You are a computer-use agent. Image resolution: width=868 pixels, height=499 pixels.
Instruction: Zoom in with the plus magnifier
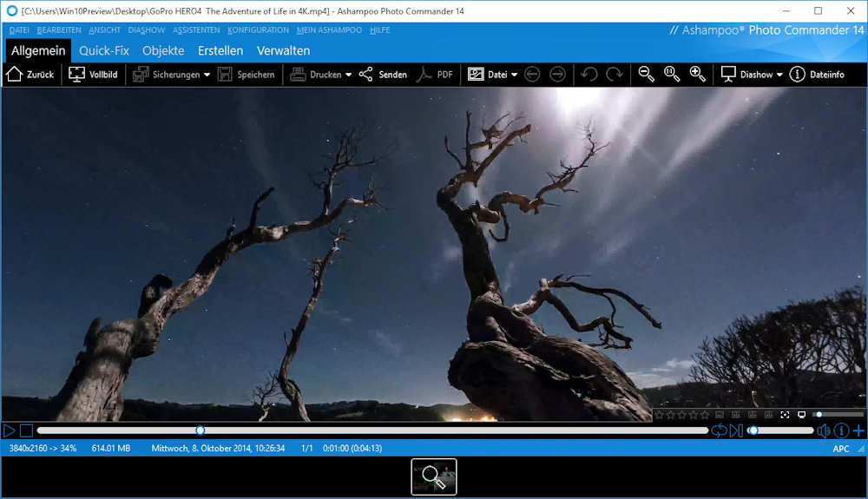tap(697, 75)
